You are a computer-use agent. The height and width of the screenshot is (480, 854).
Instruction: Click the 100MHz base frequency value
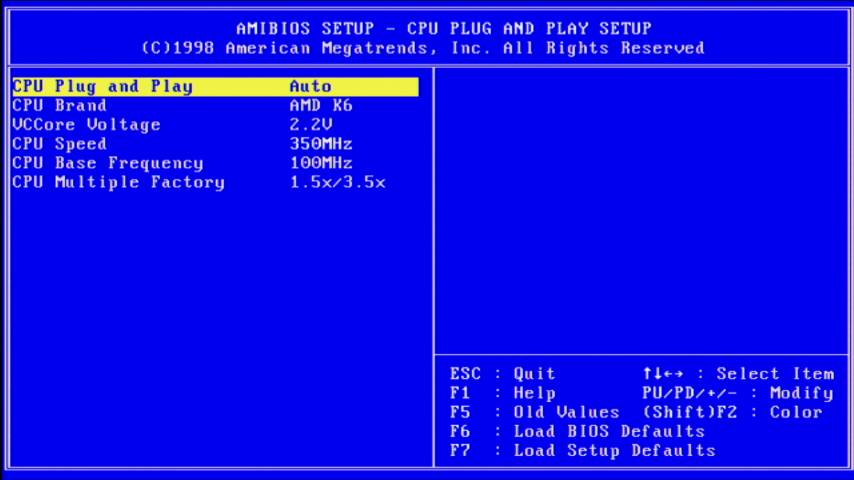(x=320, y=163)
